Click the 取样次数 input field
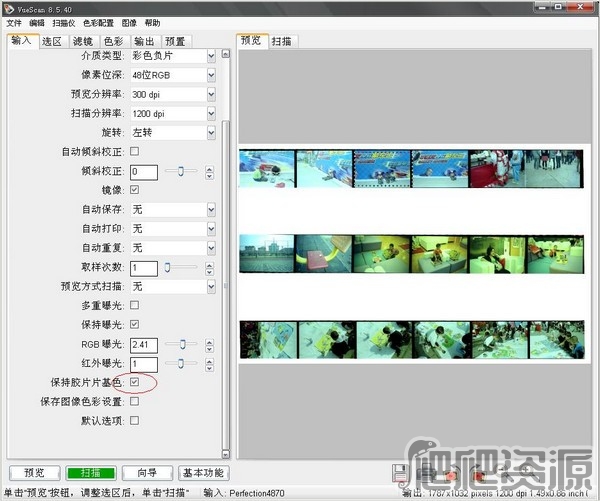The image size is (600, 501). pos(143,267)
